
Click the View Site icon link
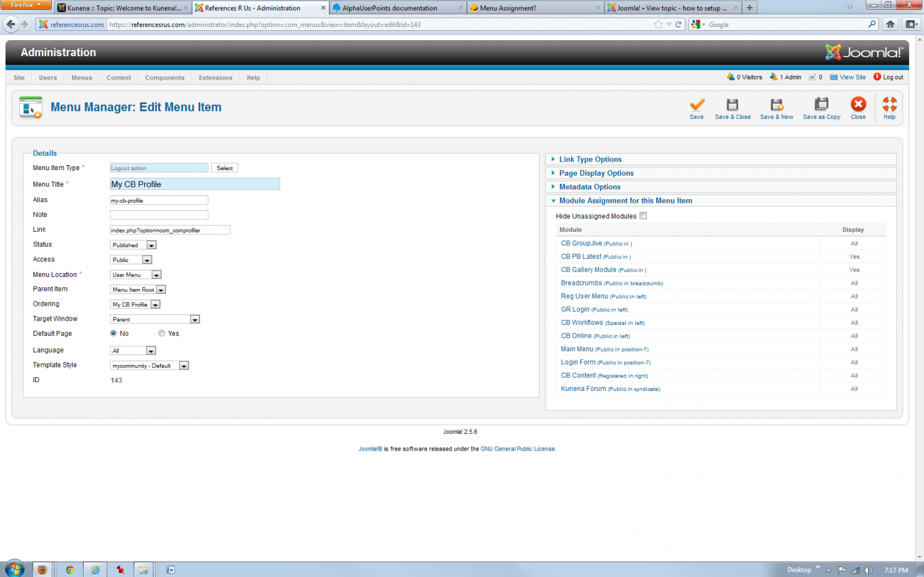pos(848,77)
